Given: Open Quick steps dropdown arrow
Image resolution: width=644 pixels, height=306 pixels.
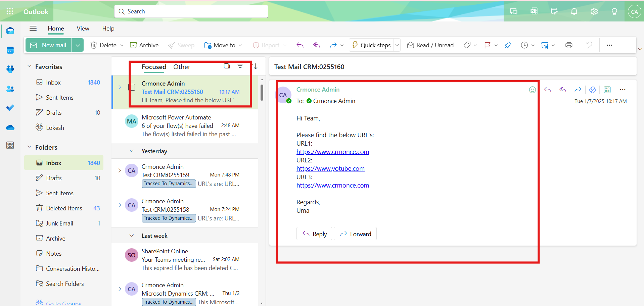Looking at the screenshot, I should coord(397,45).
